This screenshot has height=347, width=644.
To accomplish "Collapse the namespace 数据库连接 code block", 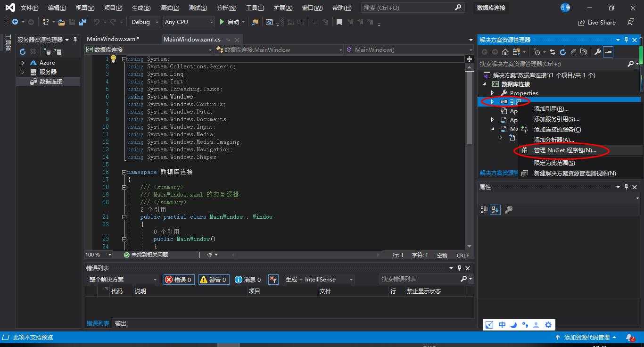I will coord(124,172).
